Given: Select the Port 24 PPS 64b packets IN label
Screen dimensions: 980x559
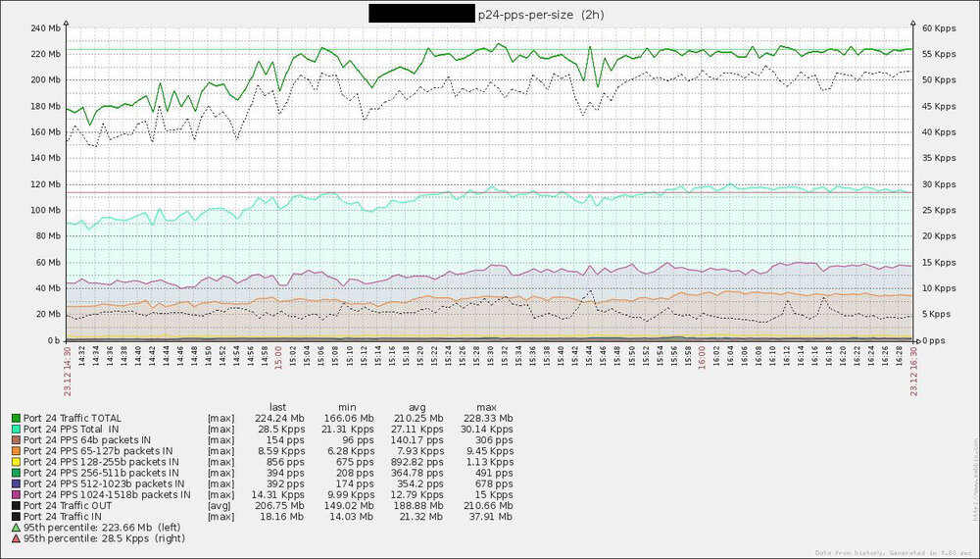Looking at the screenshot, I should [x=87, y=440].
